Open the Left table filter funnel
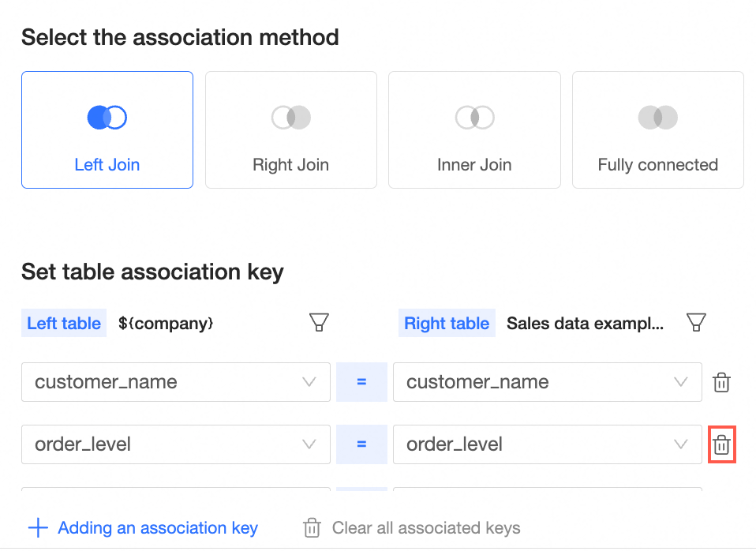 point(319,322)
